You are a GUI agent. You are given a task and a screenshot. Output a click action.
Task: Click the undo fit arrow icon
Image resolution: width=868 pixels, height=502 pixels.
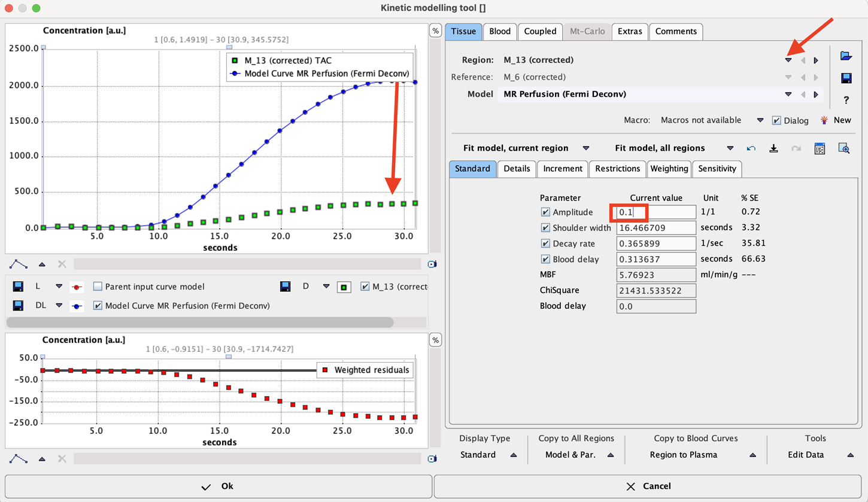point(751,148)
